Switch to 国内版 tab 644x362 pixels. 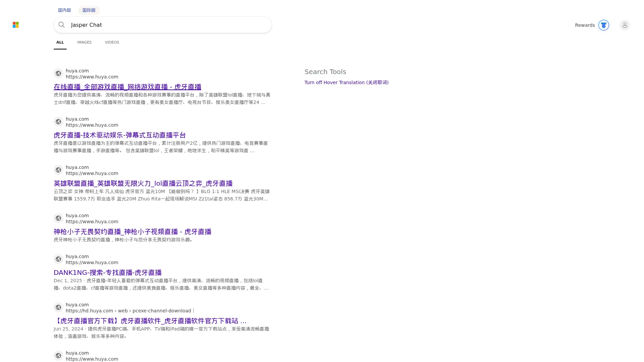64,10
